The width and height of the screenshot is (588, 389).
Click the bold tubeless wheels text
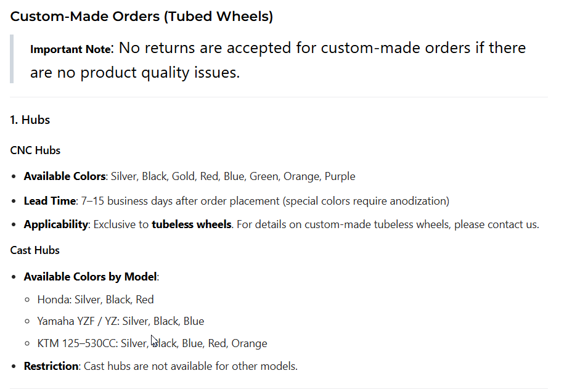click(x=191, y=224)
